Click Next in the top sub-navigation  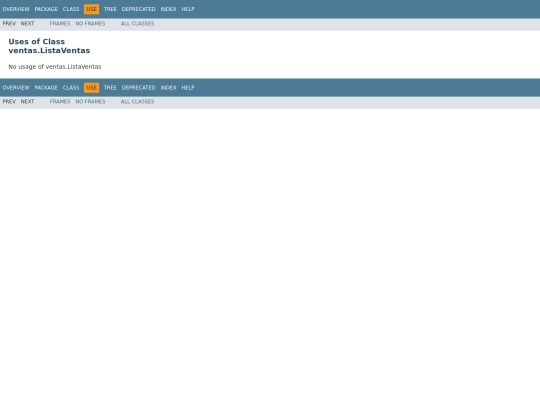tap(28, 24)
